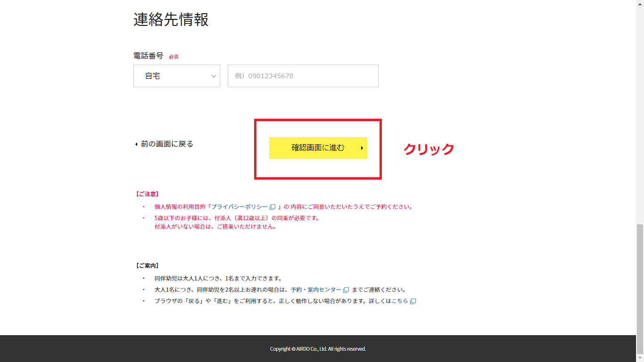
Task: Go back via 前の画面に戻る link
Action: 167,144
